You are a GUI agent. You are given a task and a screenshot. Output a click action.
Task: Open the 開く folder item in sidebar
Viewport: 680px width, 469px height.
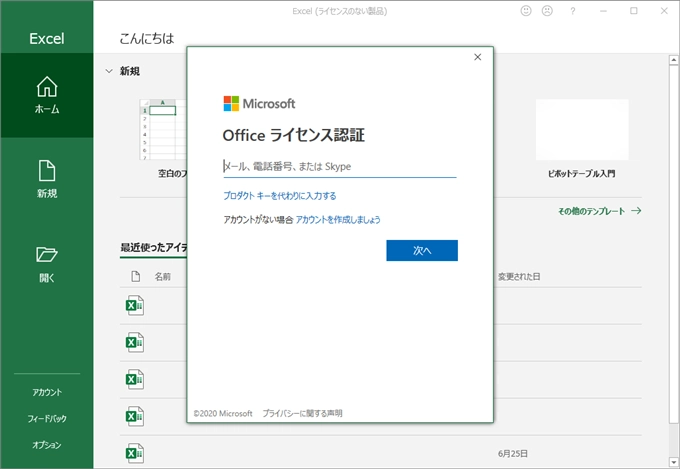(x=47, y=263)
